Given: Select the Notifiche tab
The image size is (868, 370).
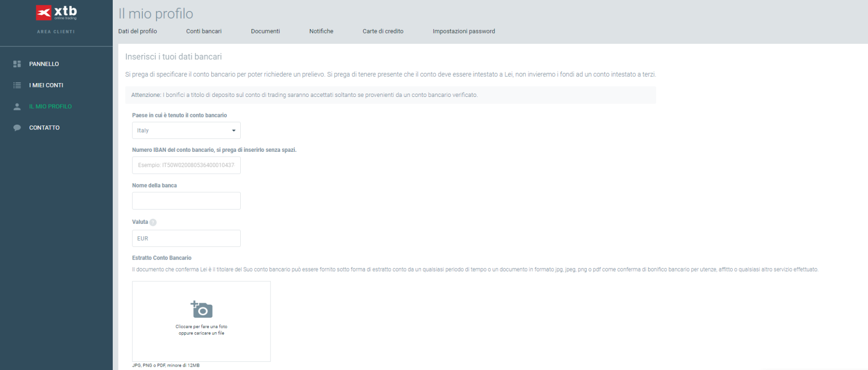Looking at the screenshot, I should [x=321, y=32].
